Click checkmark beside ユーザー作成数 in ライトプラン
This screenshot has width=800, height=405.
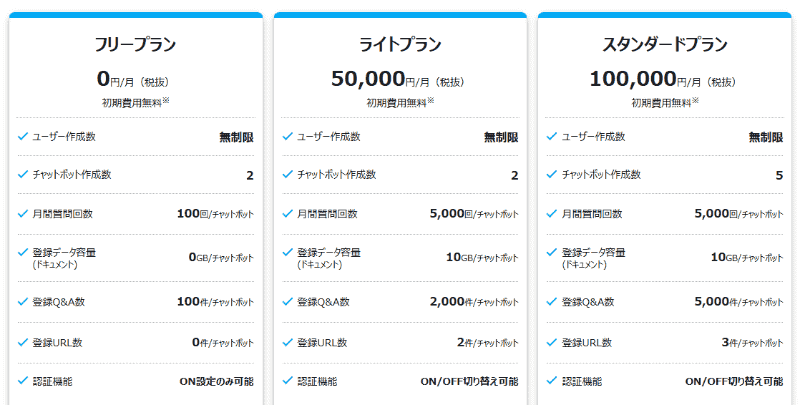(288, 136)
